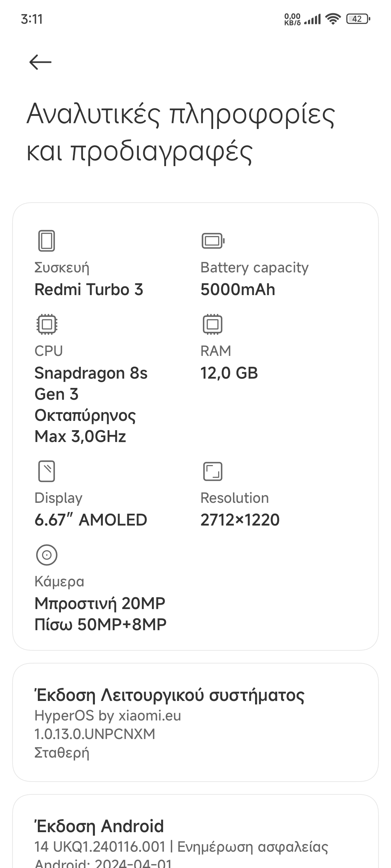The height and width of the screenshot is (868, 391).
Task: Tap the Snapdragon 8s Gen 3 CPU text
Action: pos(91,383)
